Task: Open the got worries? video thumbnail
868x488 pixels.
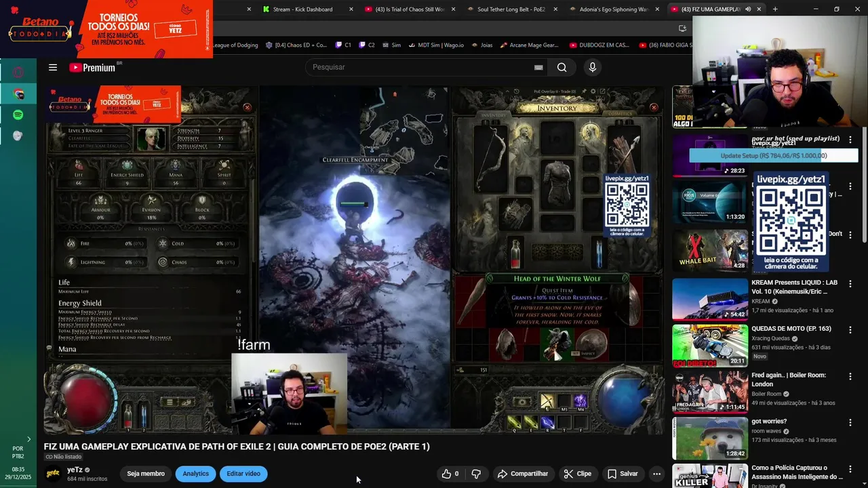Action: (709, 437)
